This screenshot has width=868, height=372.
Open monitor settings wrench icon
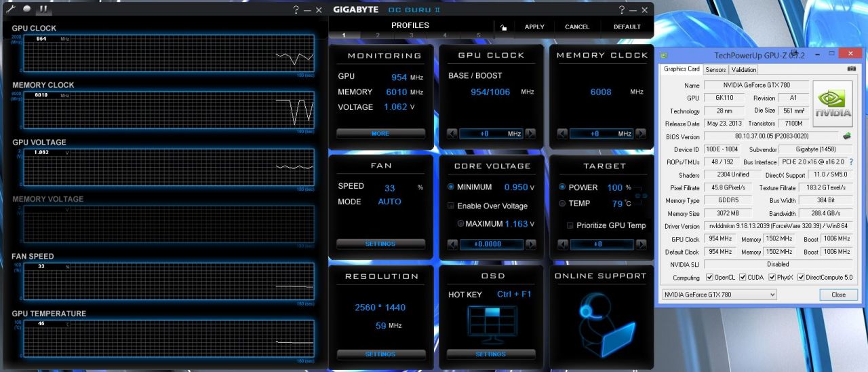coord(11,9)
